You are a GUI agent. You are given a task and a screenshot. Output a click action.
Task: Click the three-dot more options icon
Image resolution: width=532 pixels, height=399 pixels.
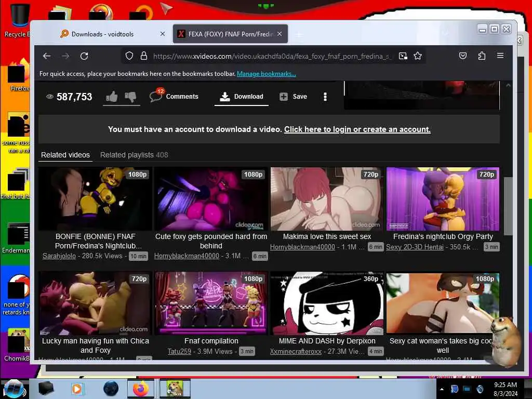[325, 97]
